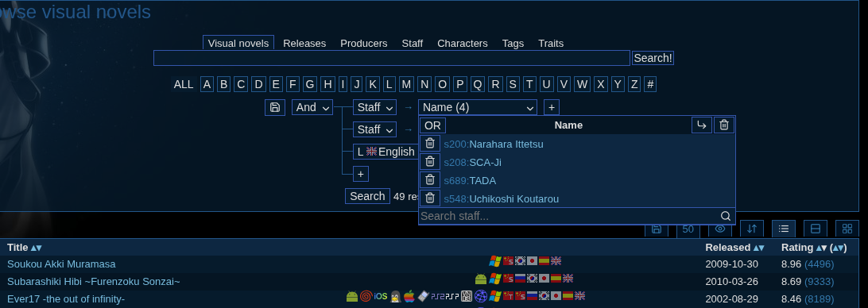Delete the whole Name filter group
This screenshot has width=868, height=308.
[x=723, y=125]
